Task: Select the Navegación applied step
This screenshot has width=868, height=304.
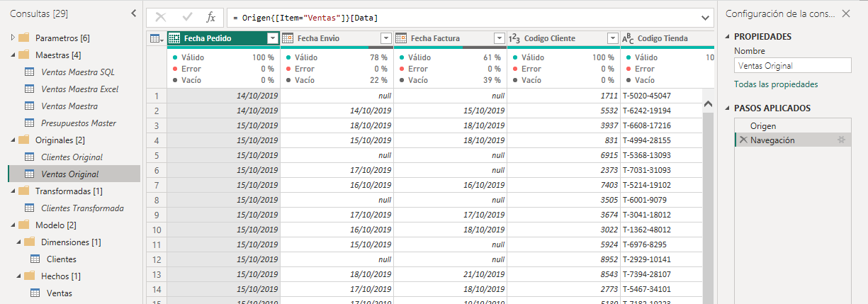Action: (x=792, y=140)
